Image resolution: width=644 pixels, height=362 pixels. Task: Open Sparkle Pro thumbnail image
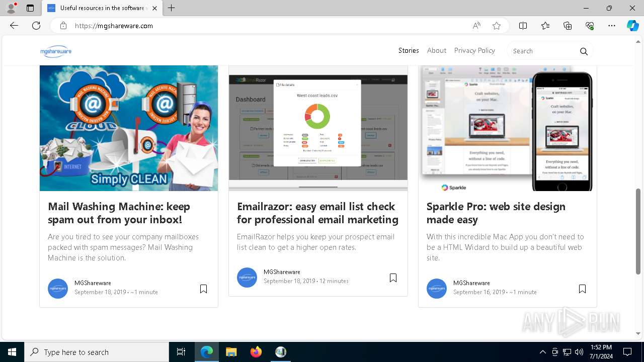pos(508,128)
